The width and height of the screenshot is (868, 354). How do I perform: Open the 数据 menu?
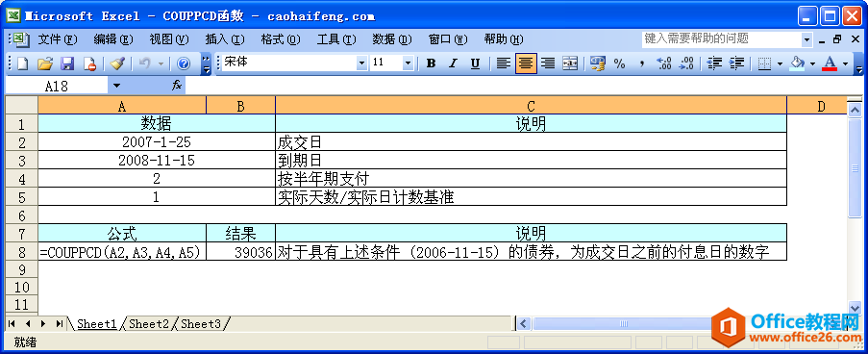click(392, 39)
